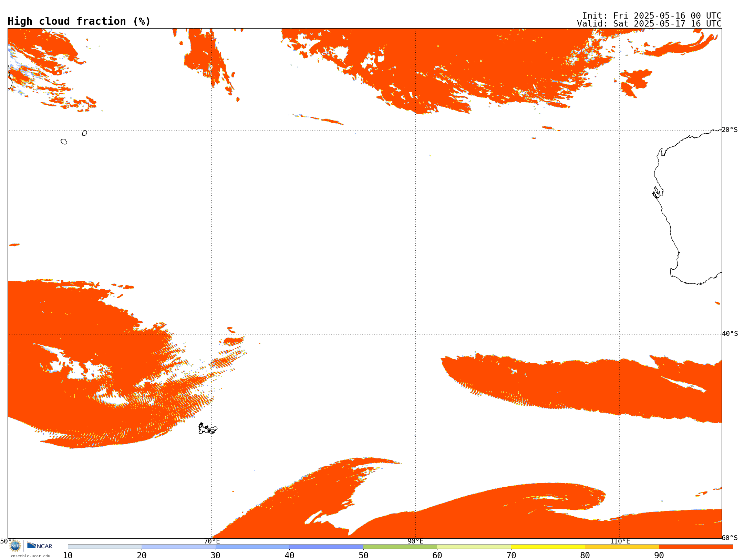Click the 20°S latitude label
The width and height of the screenshot is (744, 560).
coord(730,130)
